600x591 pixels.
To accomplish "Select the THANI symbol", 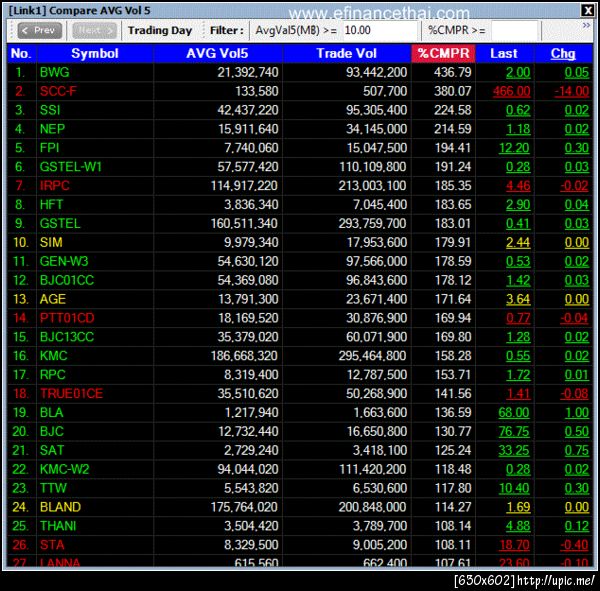I will pos(58,526).
